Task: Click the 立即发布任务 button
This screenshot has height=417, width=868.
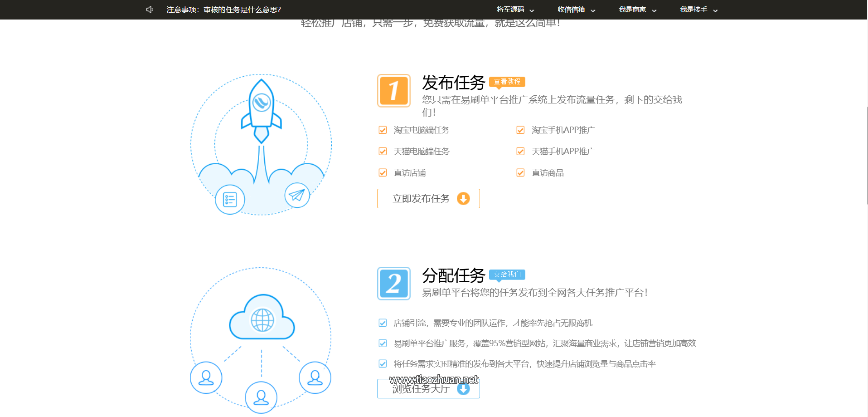Action: coord(422,198)
